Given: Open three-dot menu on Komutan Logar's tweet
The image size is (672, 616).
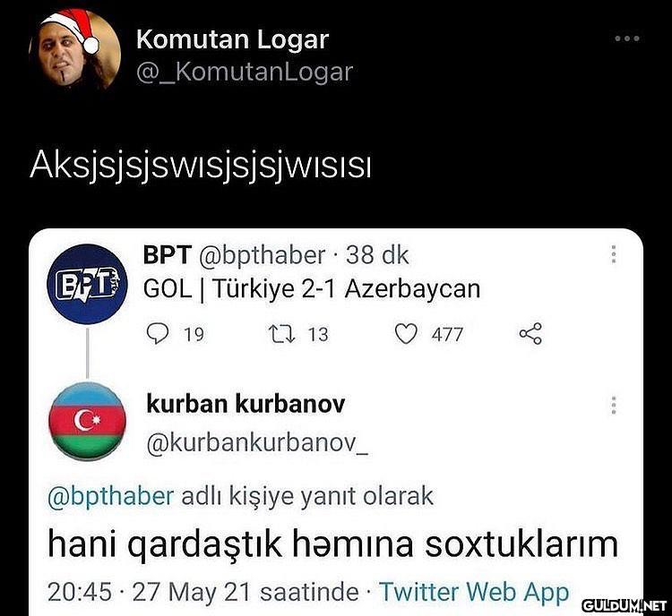Looking at the screenshot, I should tap(627, 38).
